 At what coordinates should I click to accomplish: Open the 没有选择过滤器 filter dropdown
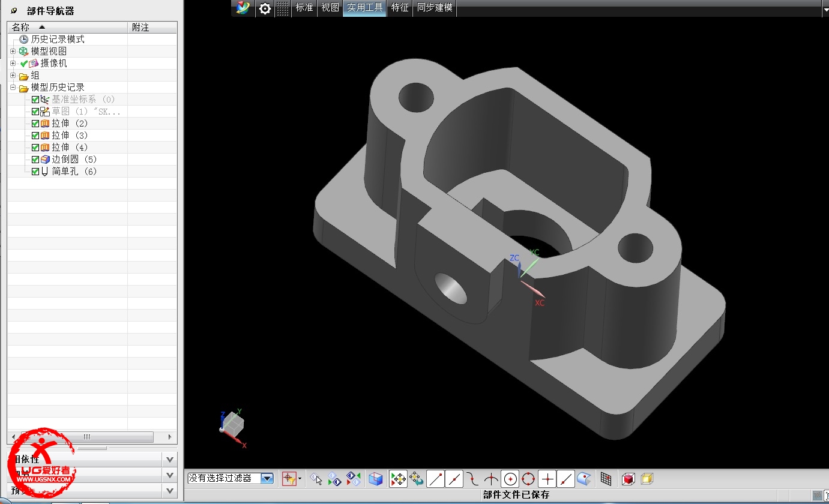pos(268,478)
